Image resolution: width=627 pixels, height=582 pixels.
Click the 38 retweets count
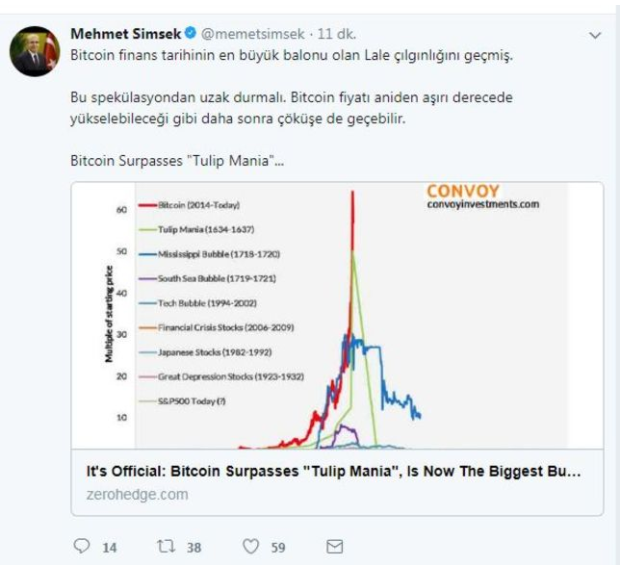[194, 546]
